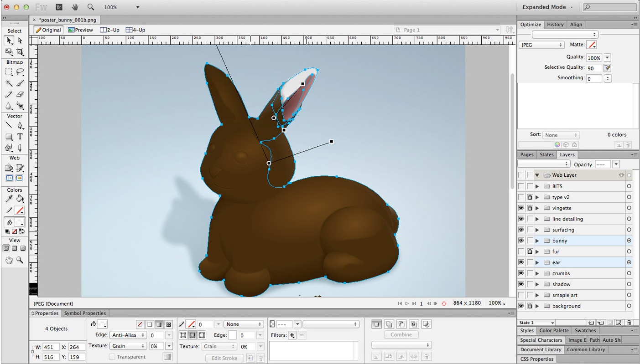Viewport: 640px width, 364px height.
Task: Open the JPEG export format dropdown
Action: click(541, 45)
